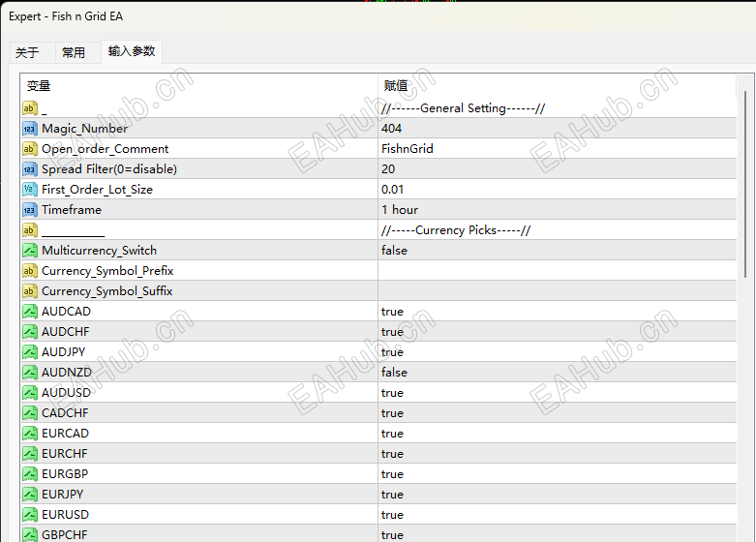756x542 pixels.
Task: Open the AUDUSD true value
Action: 558,393
